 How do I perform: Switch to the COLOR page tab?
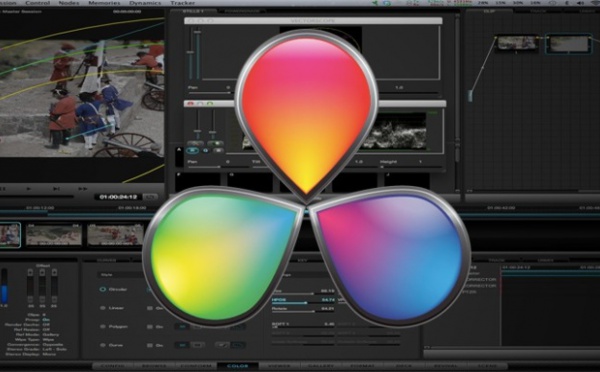click(x=238, y=366)
